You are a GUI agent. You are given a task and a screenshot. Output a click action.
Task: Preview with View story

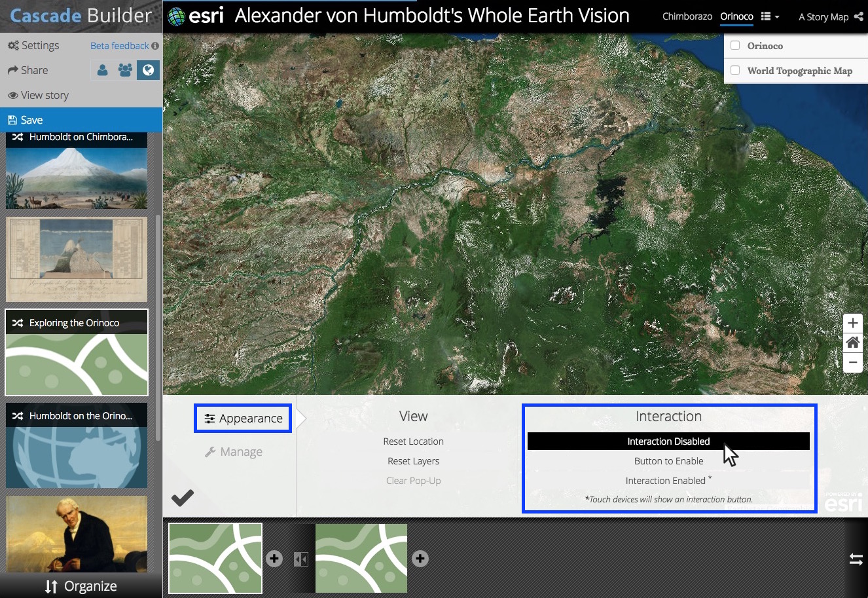point(38,95)
